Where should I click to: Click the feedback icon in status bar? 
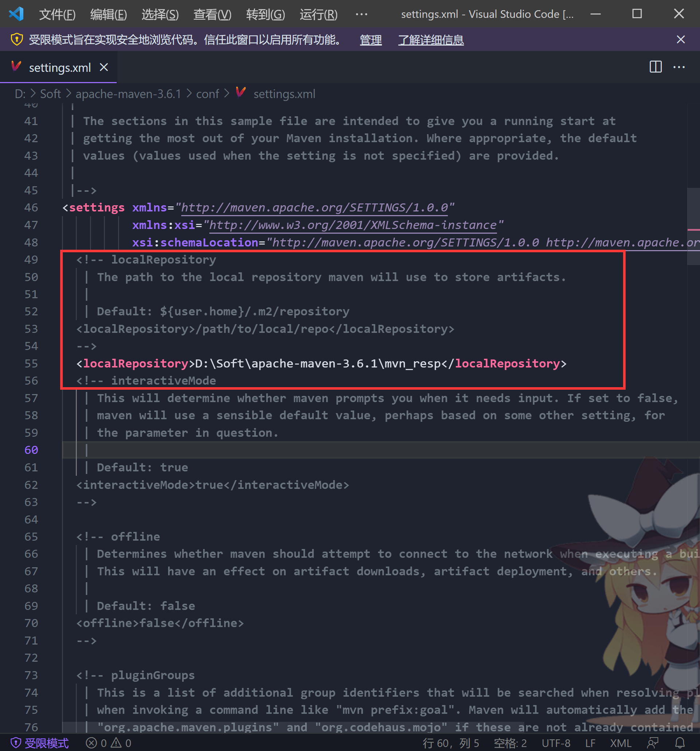[x=653, y=743]
